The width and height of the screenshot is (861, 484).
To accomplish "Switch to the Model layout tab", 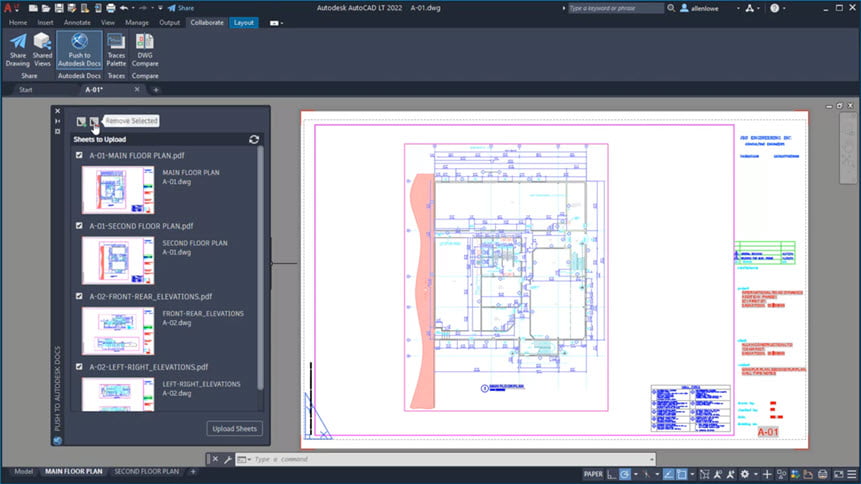I will click(x=24, y=471).
